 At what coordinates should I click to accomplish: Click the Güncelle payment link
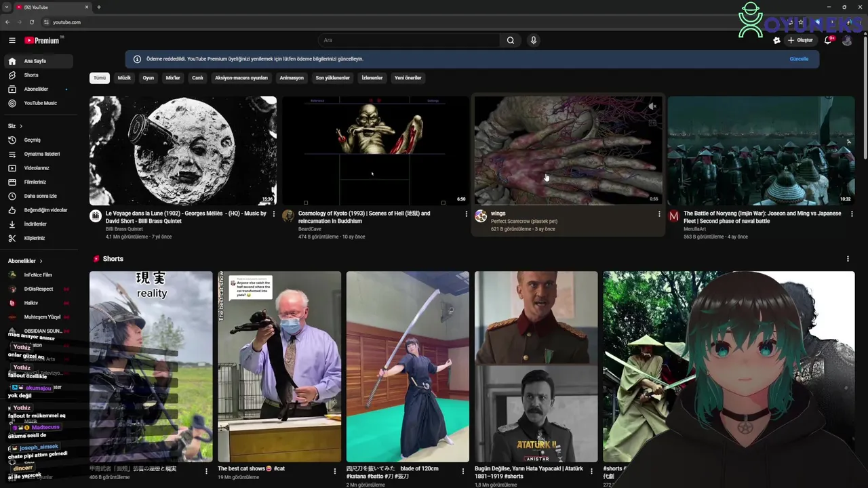pyautogui.click(x=799, y=59)
